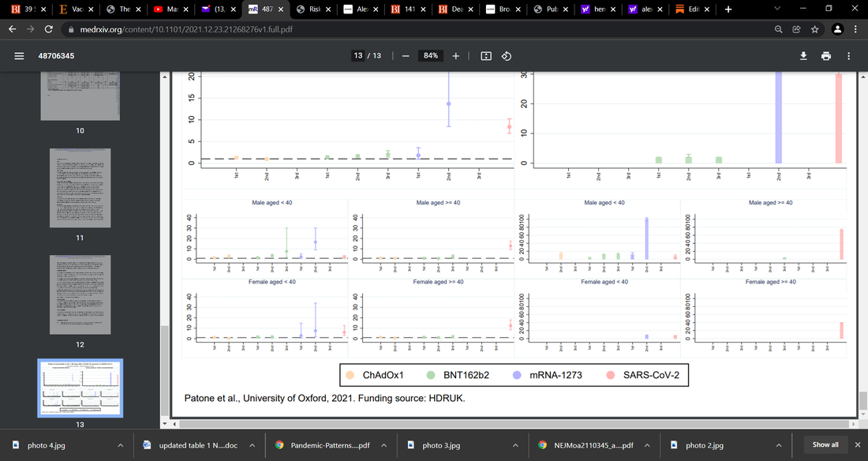Open page 10 thumbnail
The height and width of the screenshot is (461, 868).
coord(80,96)
